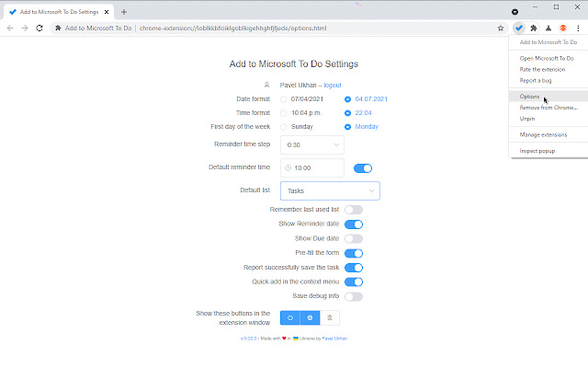This screenshot has height=368, width=588.
Task: Reload the page
Action: click(x=40, y=29)
